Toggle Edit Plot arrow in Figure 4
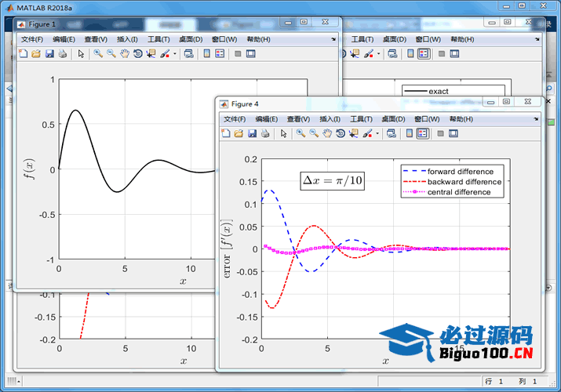 coord(283,134)
